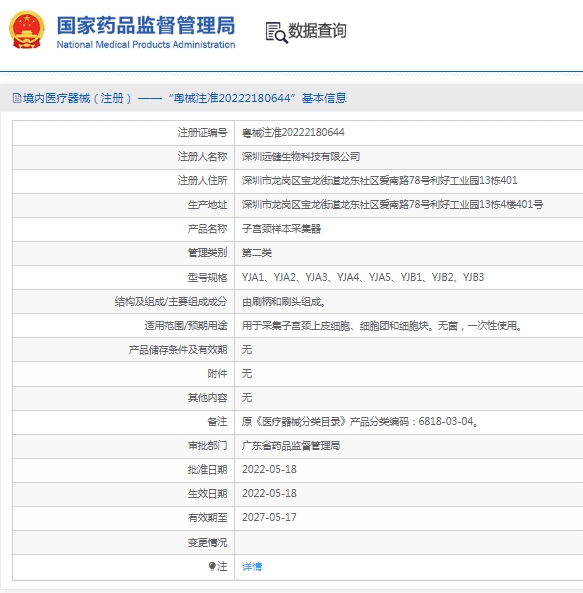Select model list YJA1、YJA2…YJB3
This screenshot has height=593, width=583.
tap(363, 277)
